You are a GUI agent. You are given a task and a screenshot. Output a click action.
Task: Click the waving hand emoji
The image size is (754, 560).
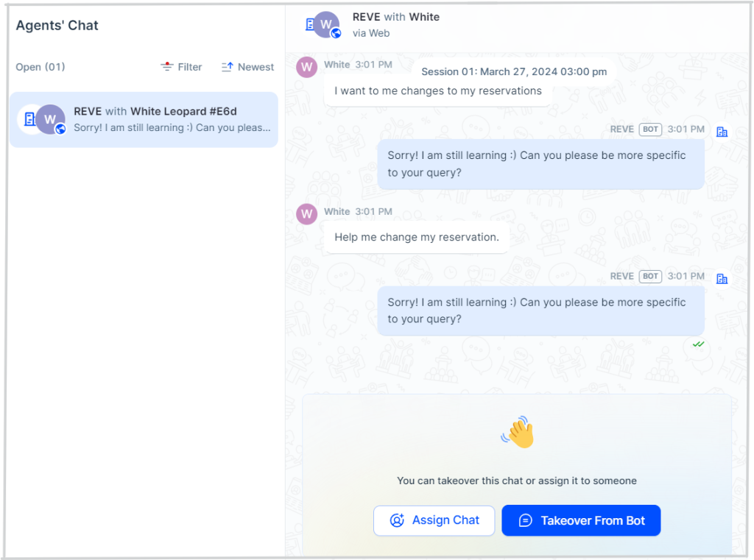(x=517, y=432)
